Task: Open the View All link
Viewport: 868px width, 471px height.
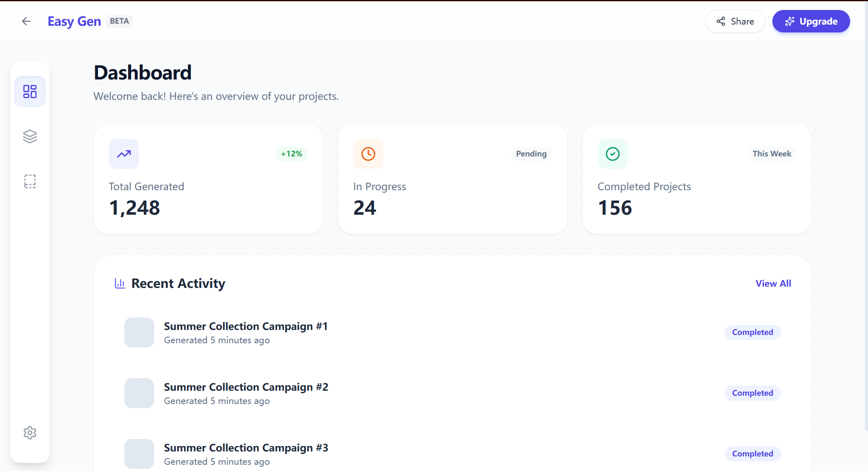Action: tap(773, 283)
